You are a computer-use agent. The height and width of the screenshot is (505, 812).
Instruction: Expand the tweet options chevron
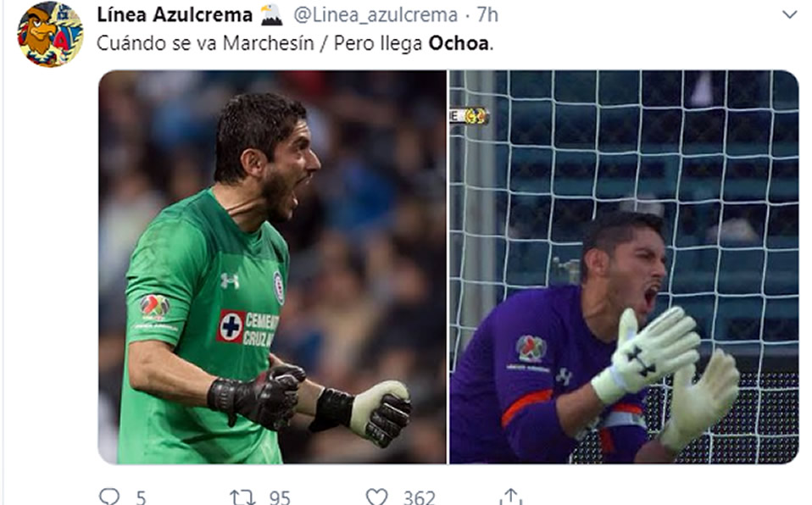coord(789,14)
